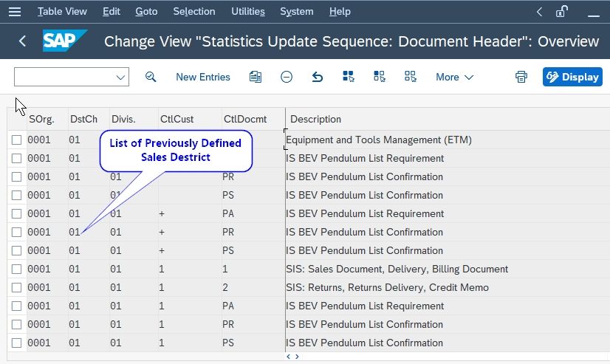
Task: Open the Utilities menu
Action: tap(248, 12)
